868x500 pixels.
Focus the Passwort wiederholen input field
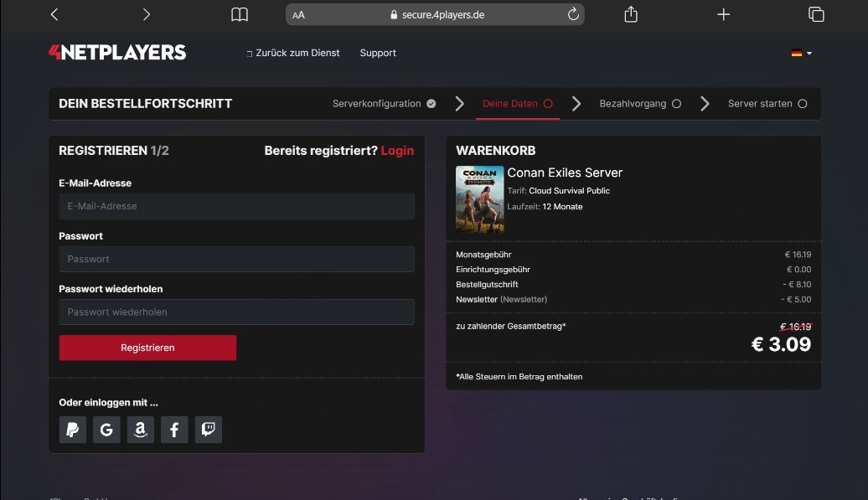pos(236,312)
